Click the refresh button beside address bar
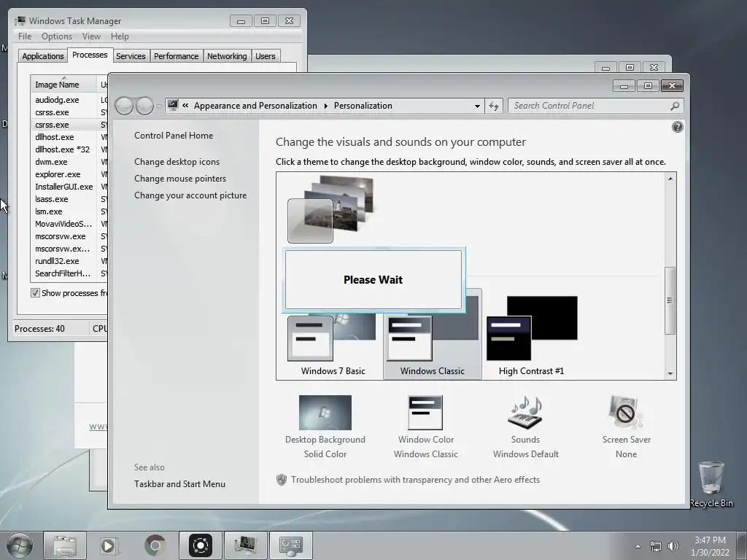 pos(494,106)
